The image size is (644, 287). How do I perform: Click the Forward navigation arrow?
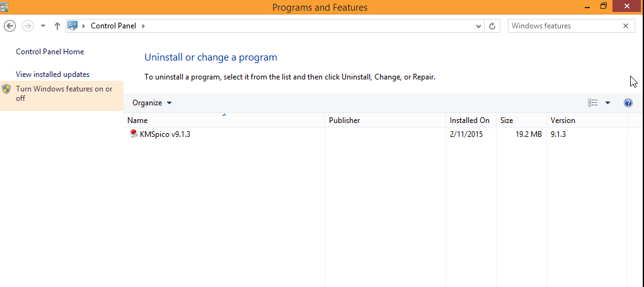click(x=28, y=26)
